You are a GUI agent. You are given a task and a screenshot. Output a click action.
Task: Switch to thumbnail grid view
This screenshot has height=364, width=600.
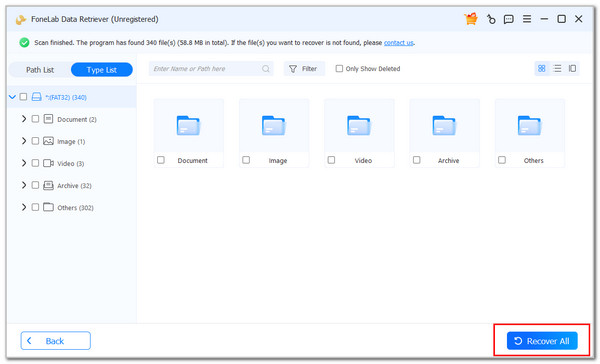coord(541,69)
